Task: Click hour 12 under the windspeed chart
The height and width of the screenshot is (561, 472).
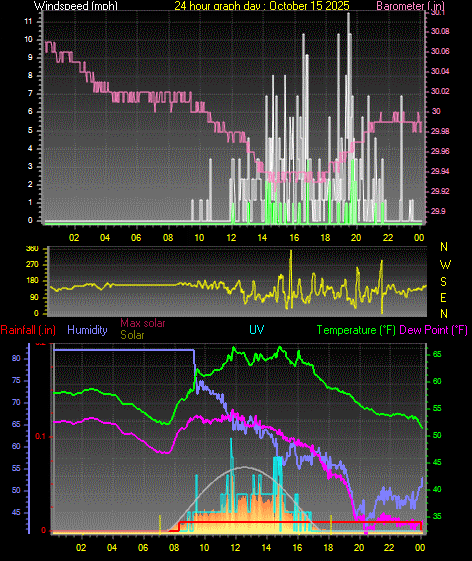Action: click(231, 238)
